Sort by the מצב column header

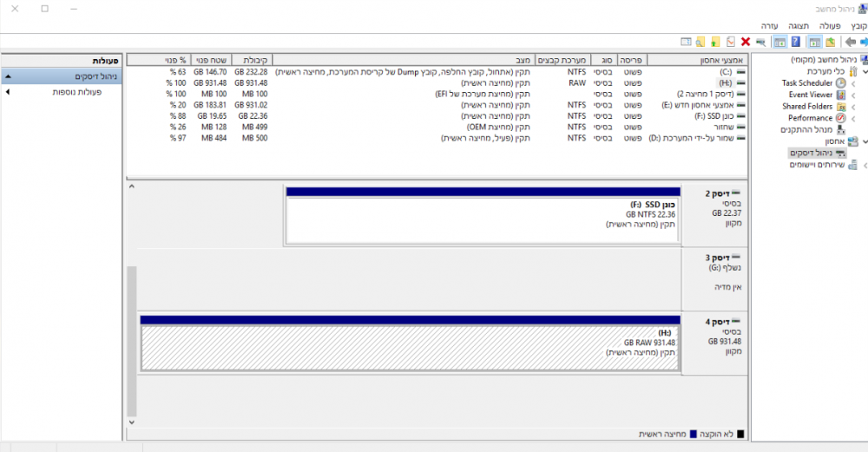[403, 60]
